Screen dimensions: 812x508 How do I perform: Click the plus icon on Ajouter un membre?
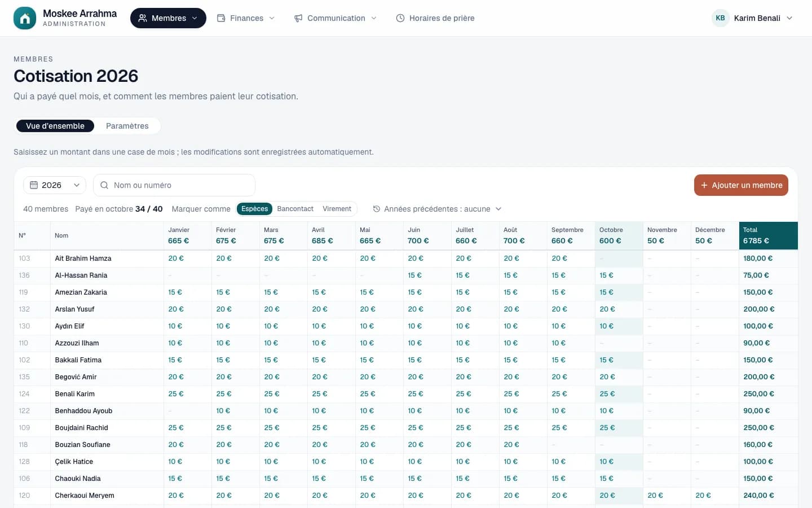coord(704,185)
